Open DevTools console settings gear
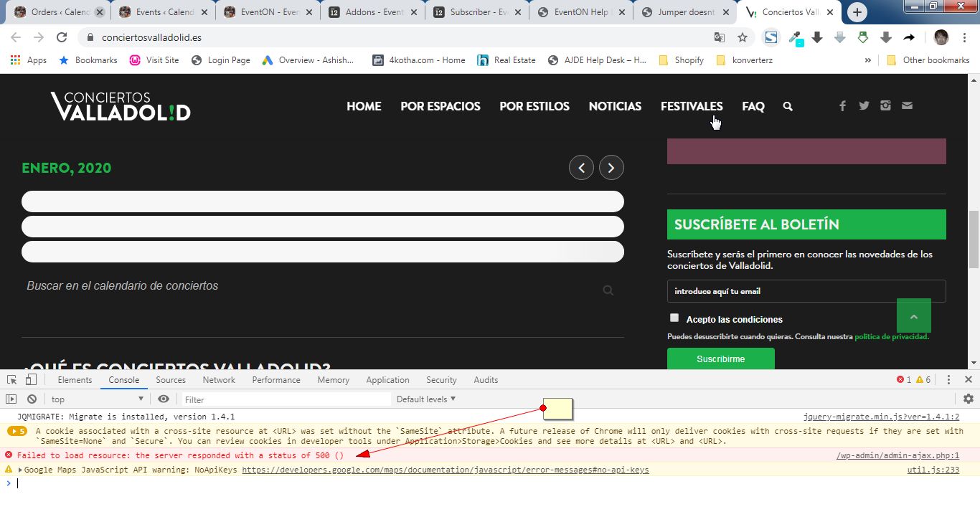The width and height of the screenshot is (980, 522). (x=968, y=399)
